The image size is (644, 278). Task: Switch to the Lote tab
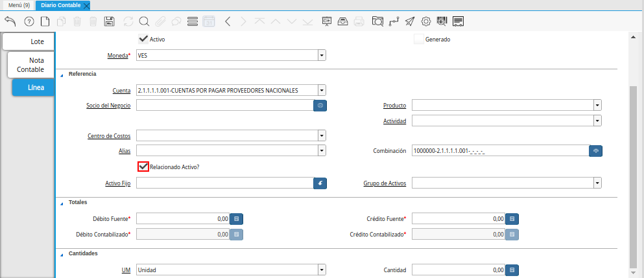(29, 41)
